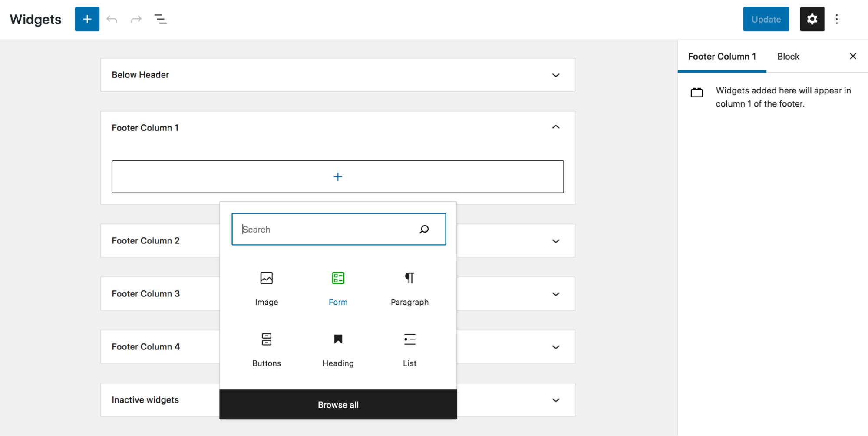Insert the Form block
Viewport: 868px width, 436px height.
[x=338, y=289]
